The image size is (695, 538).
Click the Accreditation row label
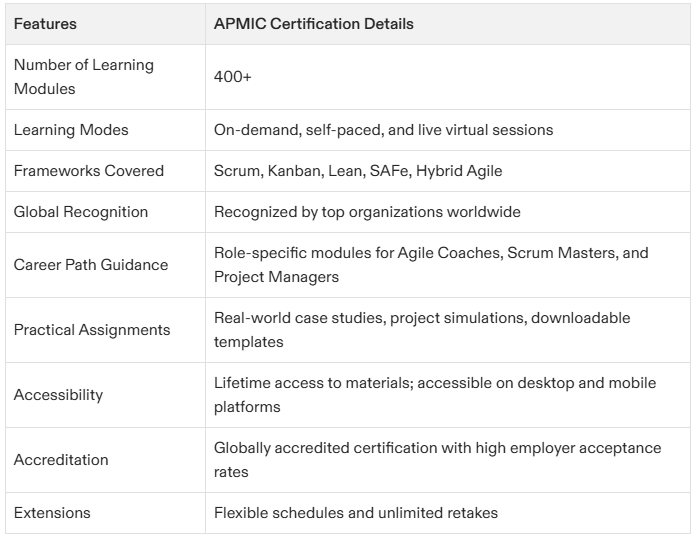pos(61,460)
